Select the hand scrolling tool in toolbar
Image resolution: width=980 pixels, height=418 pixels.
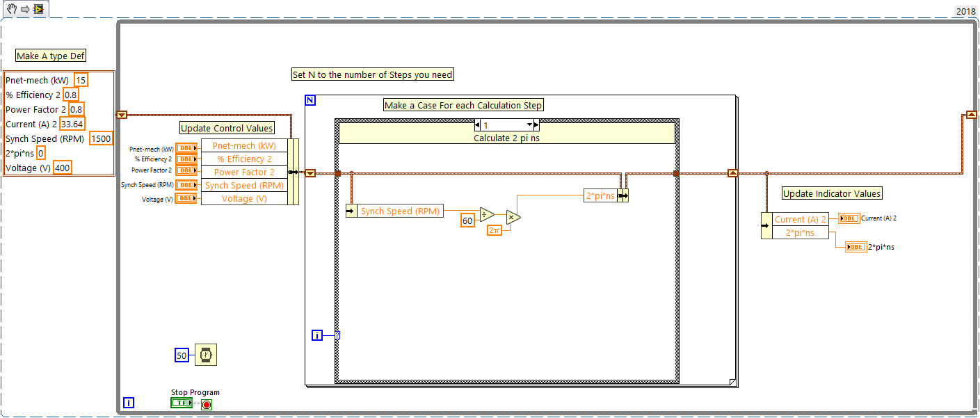10,9
